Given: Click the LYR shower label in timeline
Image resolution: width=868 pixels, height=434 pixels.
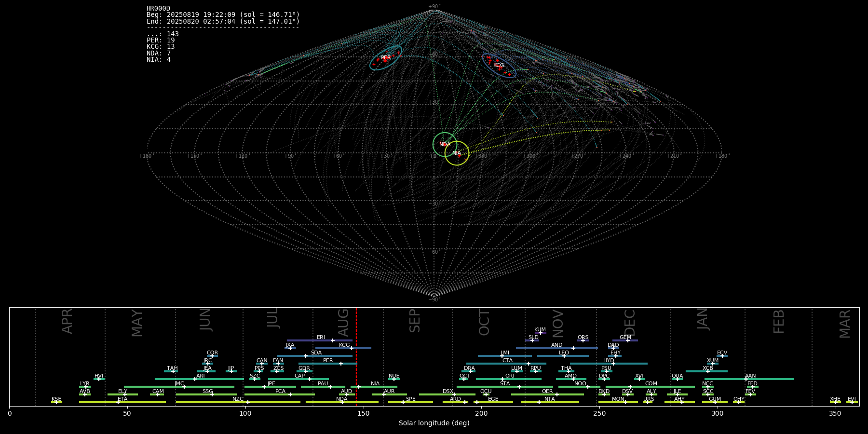Looking at the screenshot, I should (84, 384).
